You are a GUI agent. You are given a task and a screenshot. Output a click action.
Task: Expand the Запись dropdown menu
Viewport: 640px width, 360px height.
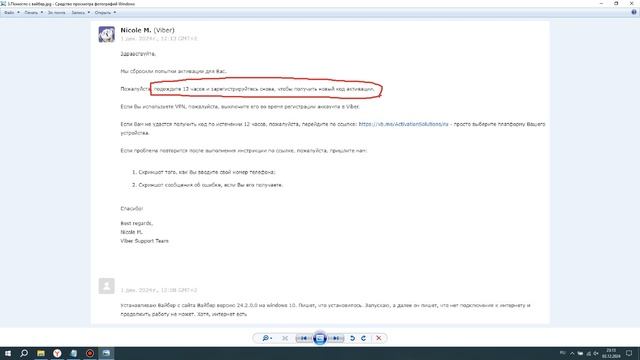click(x=80, y=13)
